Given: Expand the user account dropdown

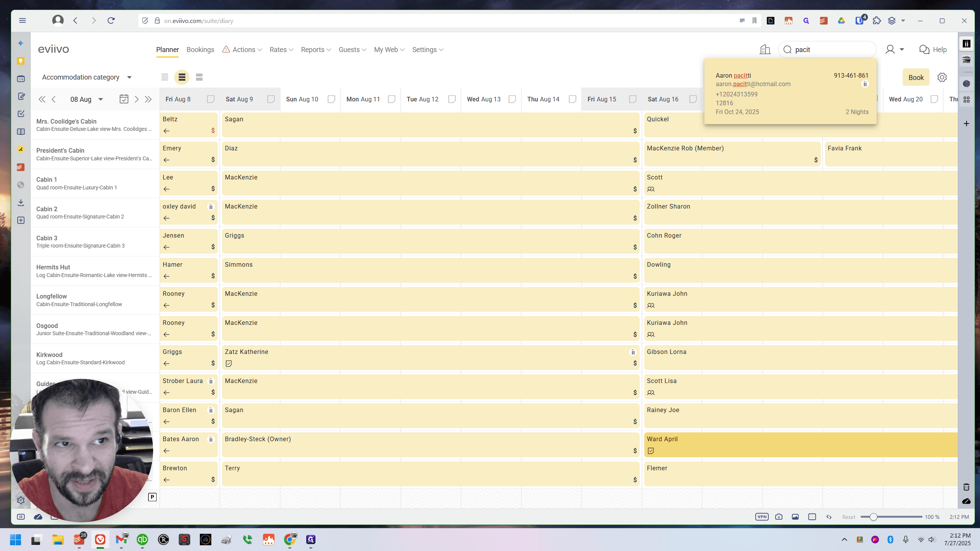Looking at the screenshot, I should click(x=895, y=49).
